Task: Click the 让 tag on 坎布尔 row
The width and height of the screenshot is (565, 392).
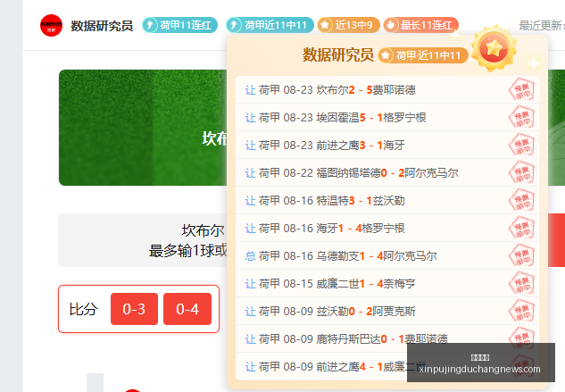Action: pos(251,90)
